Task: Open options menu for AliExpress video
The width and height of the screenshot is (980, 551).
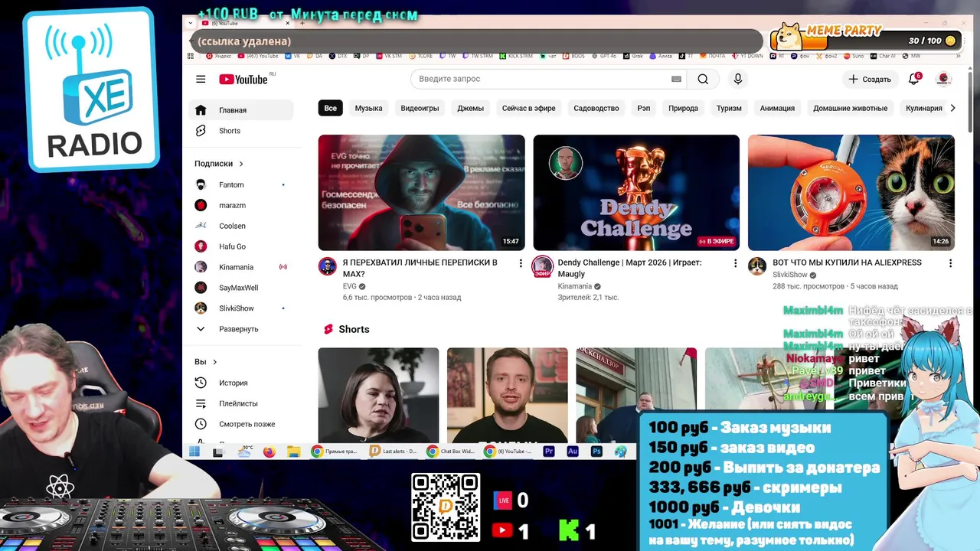Action: point(950,263)
